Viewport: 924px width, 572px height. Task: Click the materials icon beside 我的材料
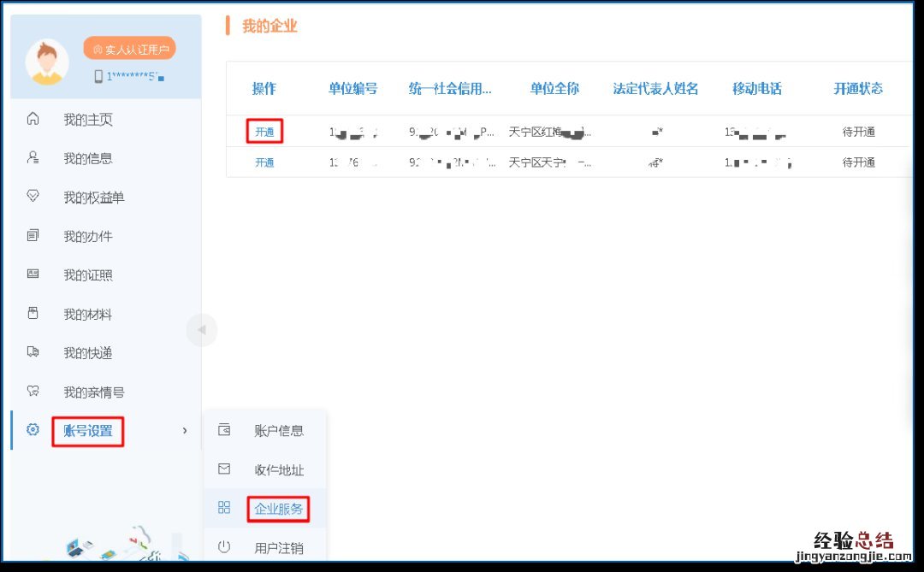pyautogui.click(x=33, y=313)
